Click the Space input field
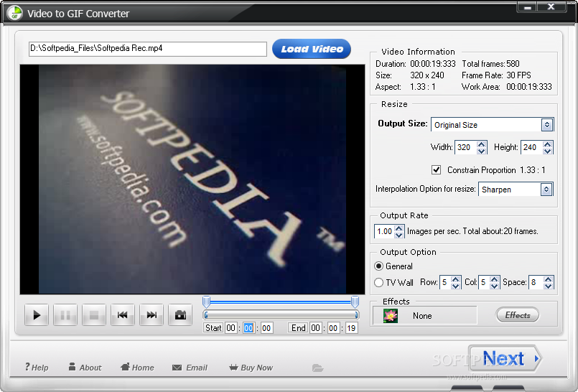578x392 pixels. pos(536,282)
